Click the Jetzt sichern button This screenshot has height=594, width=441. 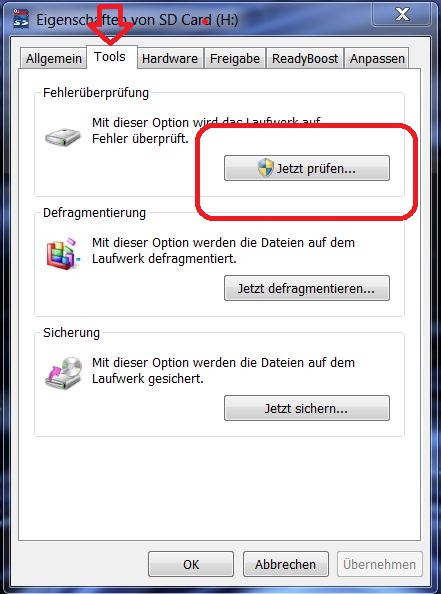[x=307, y=408]
